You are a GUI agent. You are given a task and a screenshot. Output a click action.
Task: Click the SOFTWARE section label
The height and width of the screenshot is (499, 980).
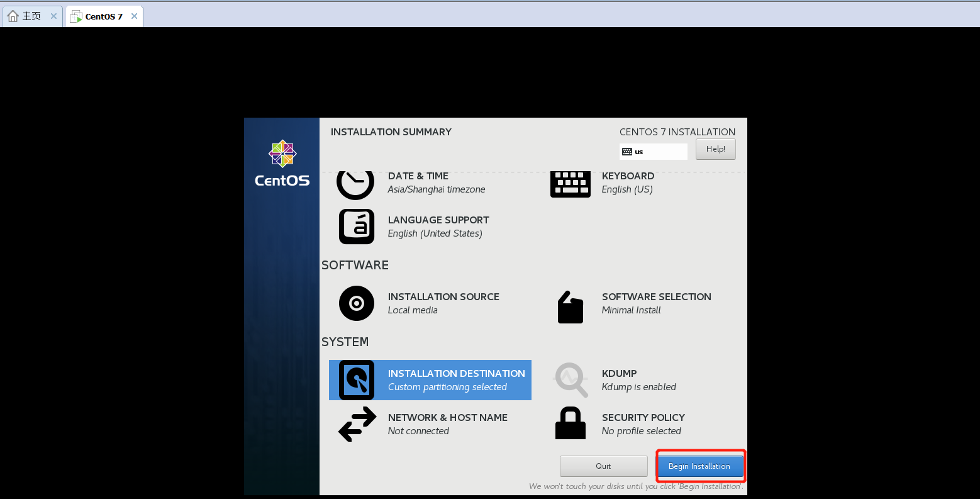(x=355, y=266)
